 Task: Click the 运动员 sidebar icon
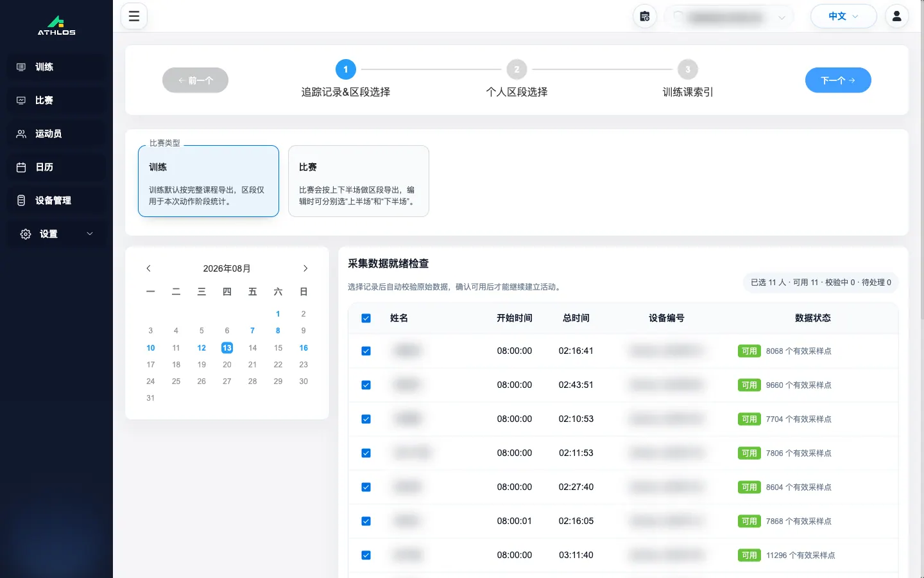[x=21, y=134]
